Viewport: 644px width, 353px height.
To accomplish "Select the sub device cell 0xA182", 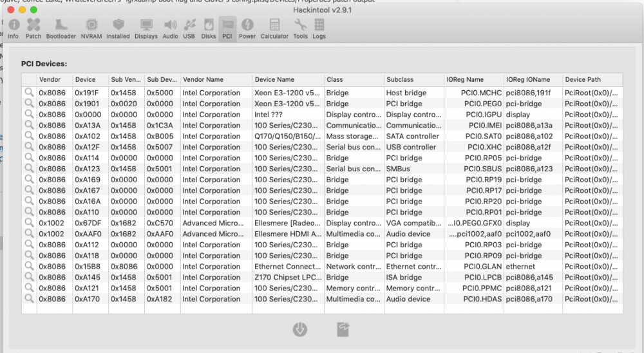I will click(159, 299).
